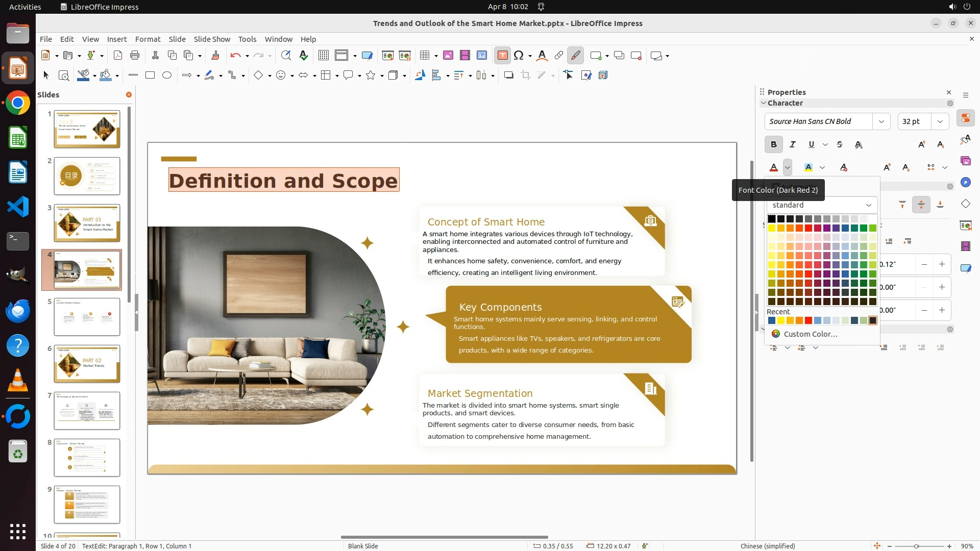Image resolution: width=980 pixels, height=551 pixels.
Task: Click the Custom Color option
Action: coord(810,334)
